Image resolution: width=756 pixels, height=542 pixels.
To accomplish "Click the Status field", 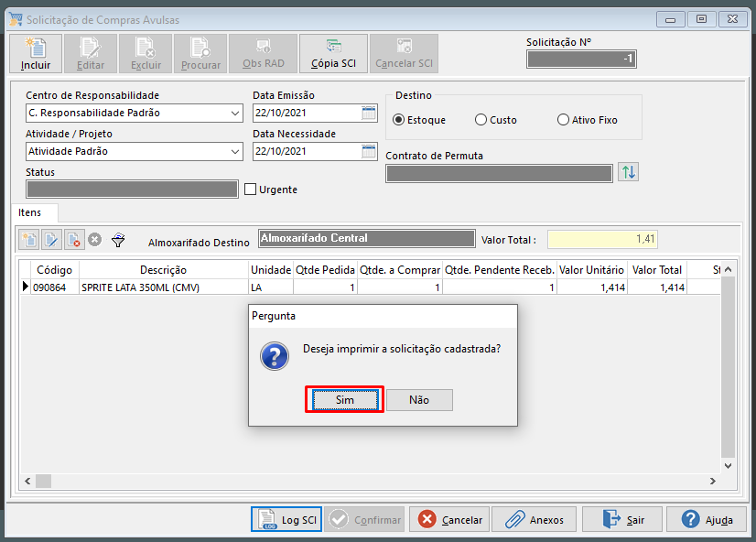I will coord(132,189).
